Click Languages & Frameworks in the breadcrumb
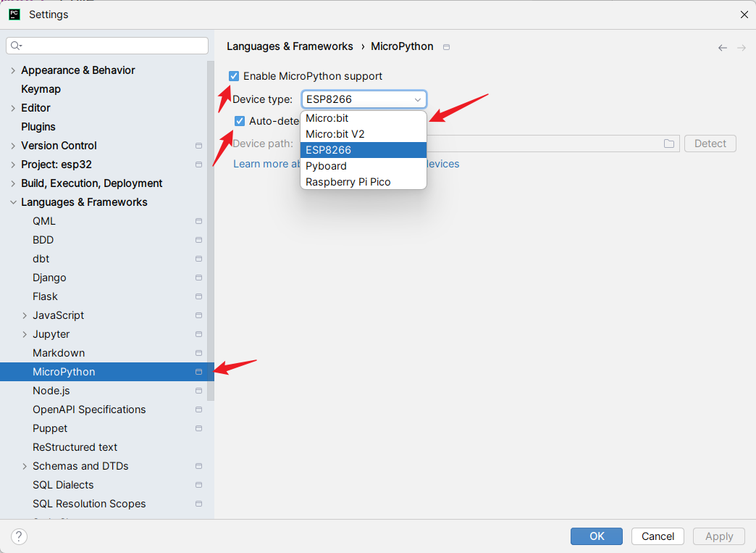756x553 pixels. click(x=290, y=46)
